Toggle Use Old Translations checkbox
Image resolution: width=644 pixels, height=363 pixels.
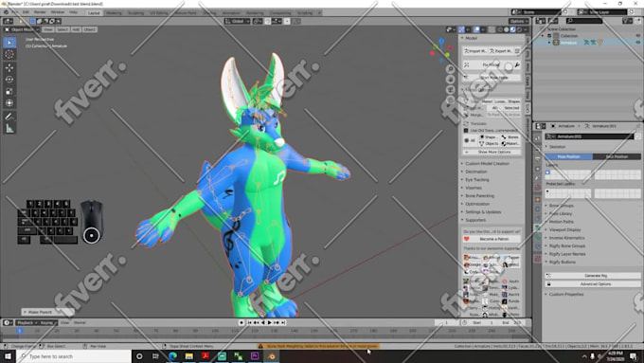[466, 130]
